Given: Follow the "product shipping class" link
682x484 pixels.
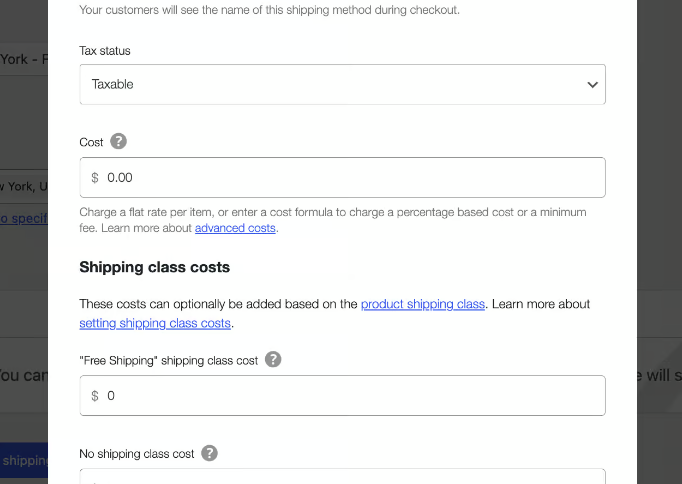Looking at the screenshot, I should pyautogui.click(x=423, y=304).
